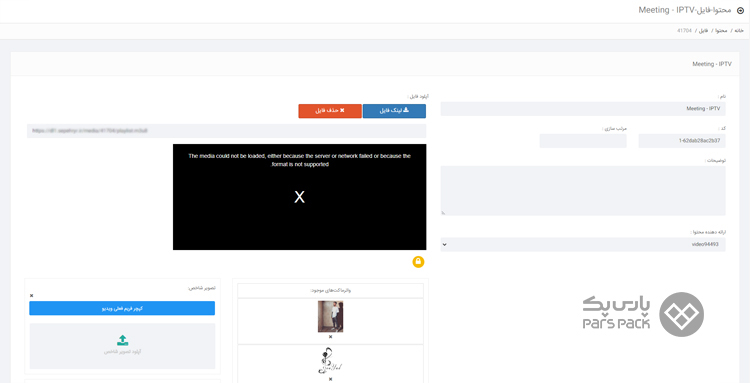Click the blue لینک فایل button
The image size is (750, 383).
394,110
